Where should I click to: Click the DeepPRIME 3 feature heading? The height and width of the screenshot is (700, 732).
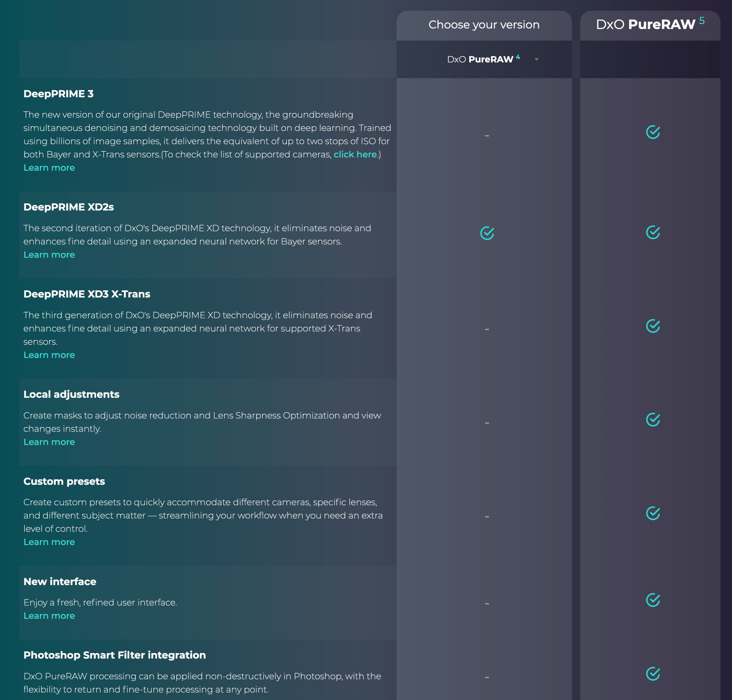tap(59, 94)
